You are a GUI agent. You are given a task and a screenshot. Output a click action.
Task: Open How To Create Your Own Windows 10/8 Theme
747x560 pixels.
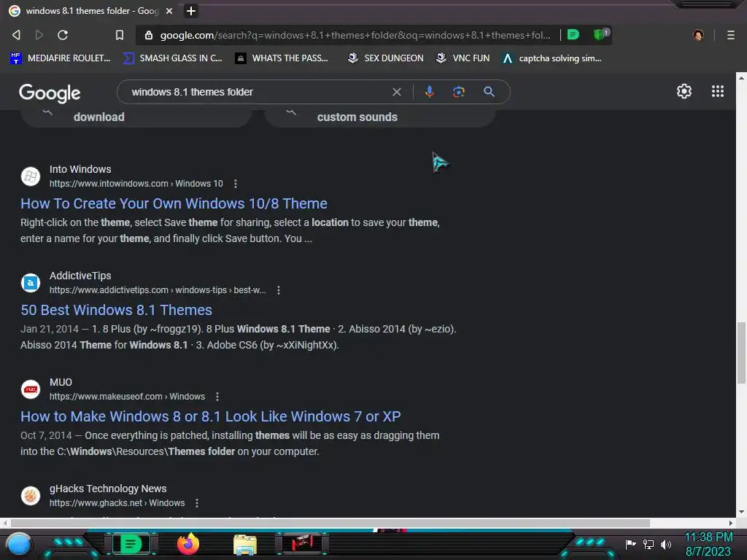click(174, 203)
